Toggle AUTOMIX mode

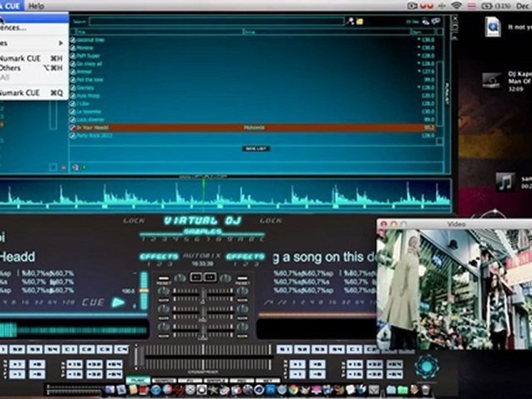click(202, 256)
